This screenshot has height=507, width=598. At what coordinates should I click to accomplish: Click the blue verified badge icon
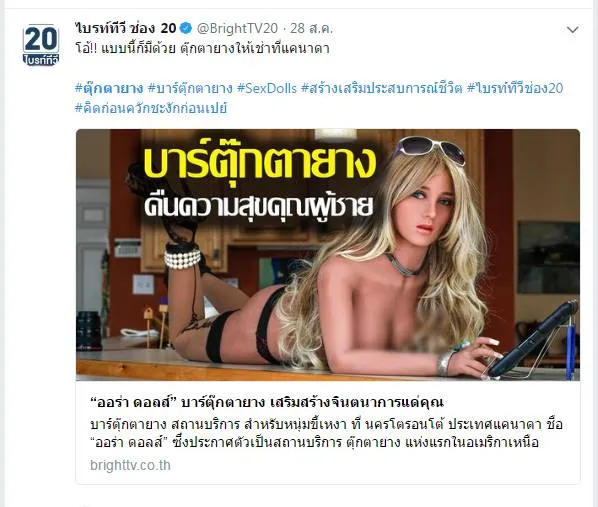coord(186,28)
